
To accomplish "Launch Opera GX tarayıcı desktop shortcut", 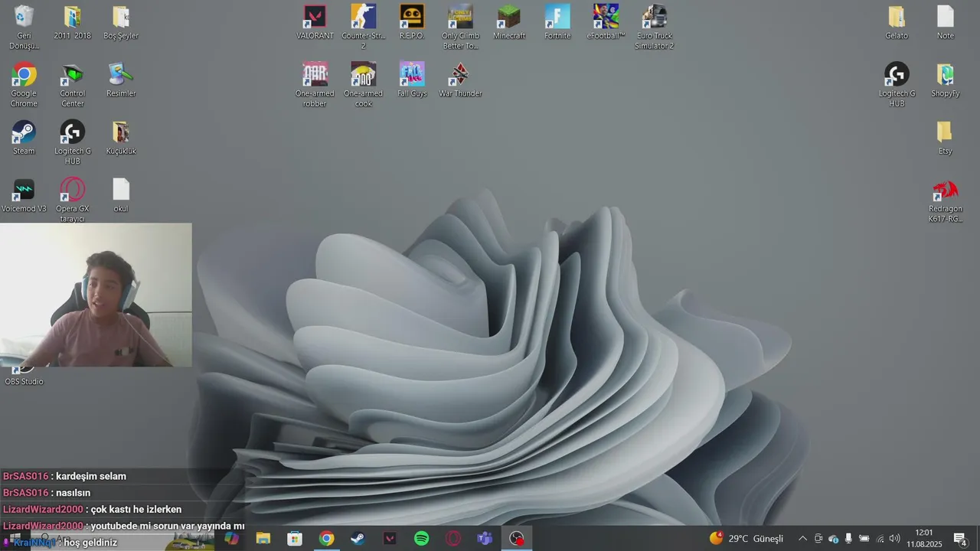I will click(x=73, y=200).
